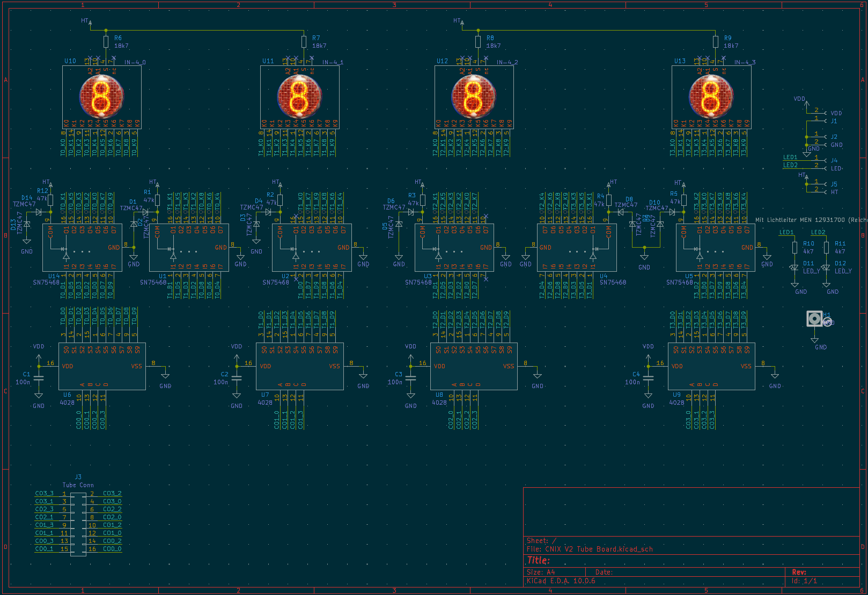Select the U8 4028 decoder IC body

tap(474, 366)
